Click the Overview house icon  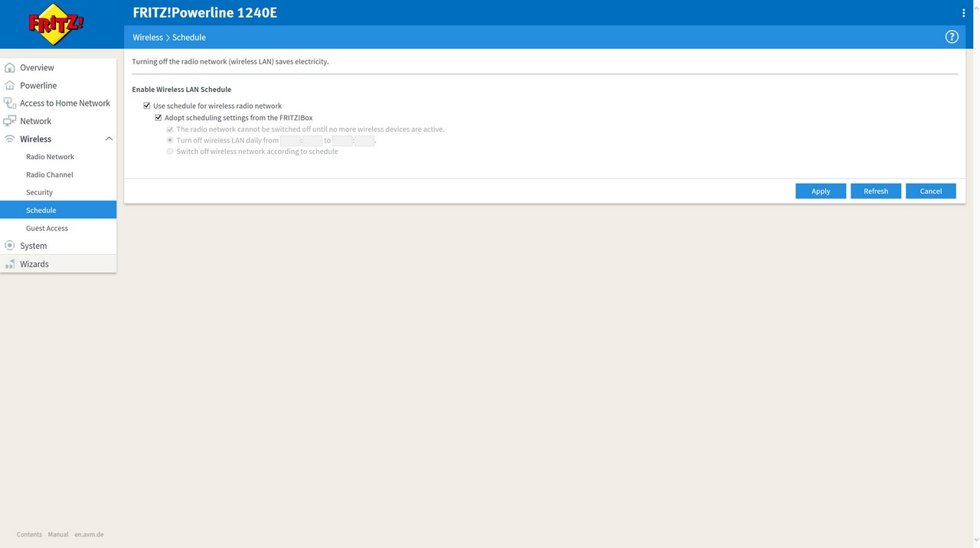pos(10,67)
